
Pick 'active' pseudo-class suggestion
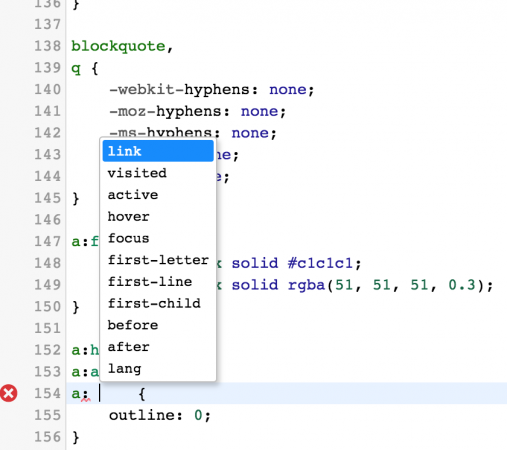158,195
